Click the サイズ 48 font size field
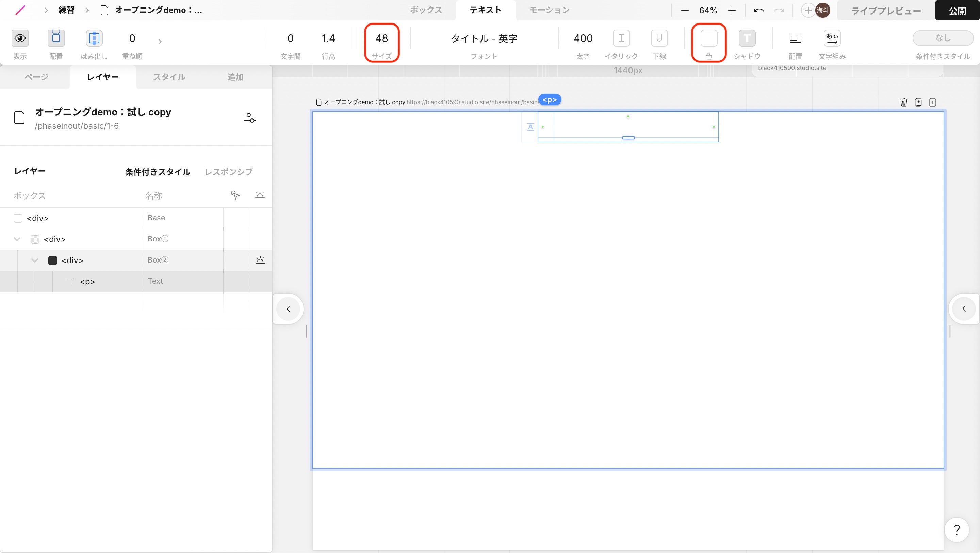980x553 pixels. (381, 38)
